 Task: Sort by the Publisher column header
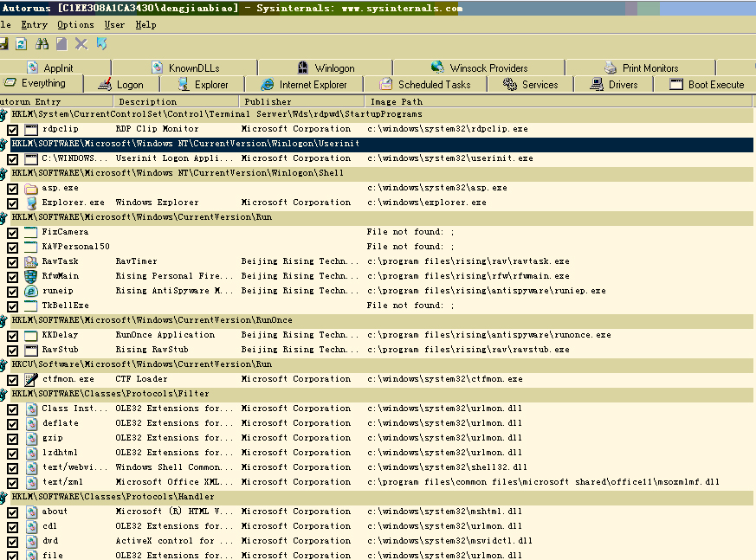click(x=268, y=101)
